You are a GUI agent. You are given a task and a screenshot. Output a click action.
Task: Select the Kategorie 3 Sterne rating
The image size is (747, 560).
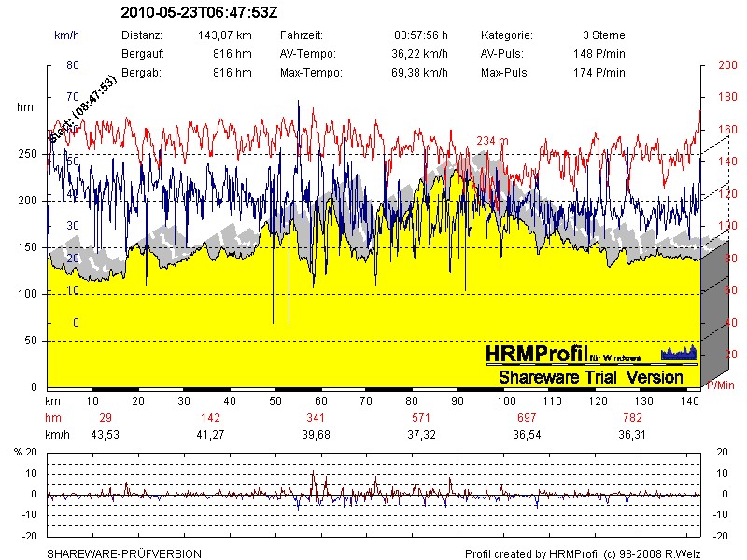[x=603, y=35]
